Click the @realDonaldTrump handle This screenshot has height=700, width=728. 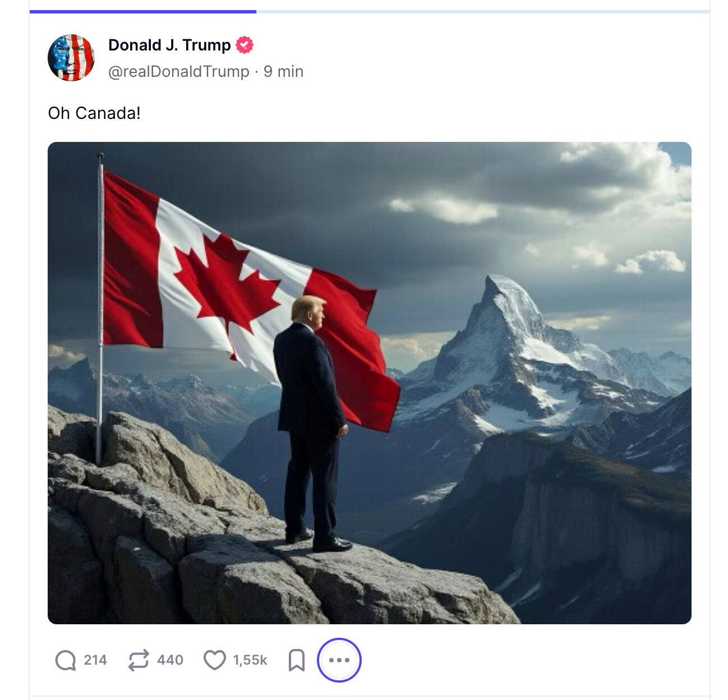click(178, 72)
